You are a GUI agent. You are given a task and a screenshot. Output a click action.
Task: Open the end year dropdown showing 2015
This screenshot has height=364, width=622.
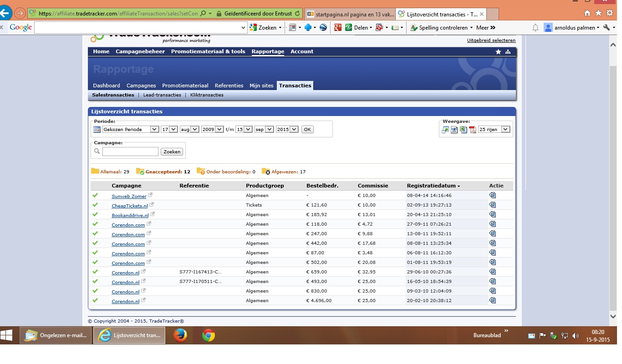[x=287, y=129]
